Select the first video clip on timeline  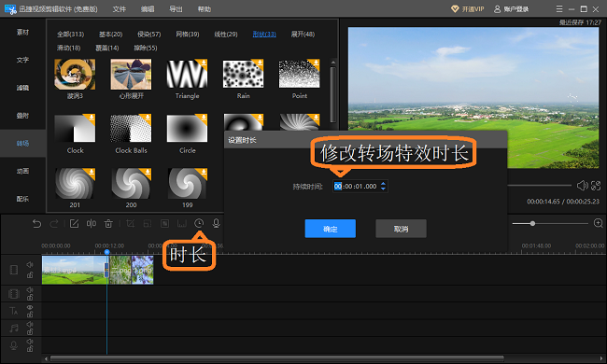[x=74, y=270]
